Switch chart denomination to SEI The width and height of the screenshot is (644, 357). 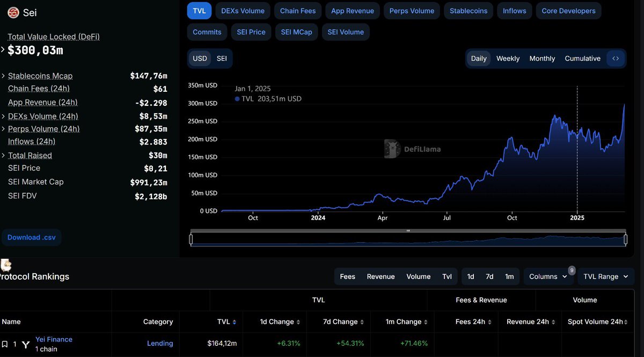[x=222, y=59]
